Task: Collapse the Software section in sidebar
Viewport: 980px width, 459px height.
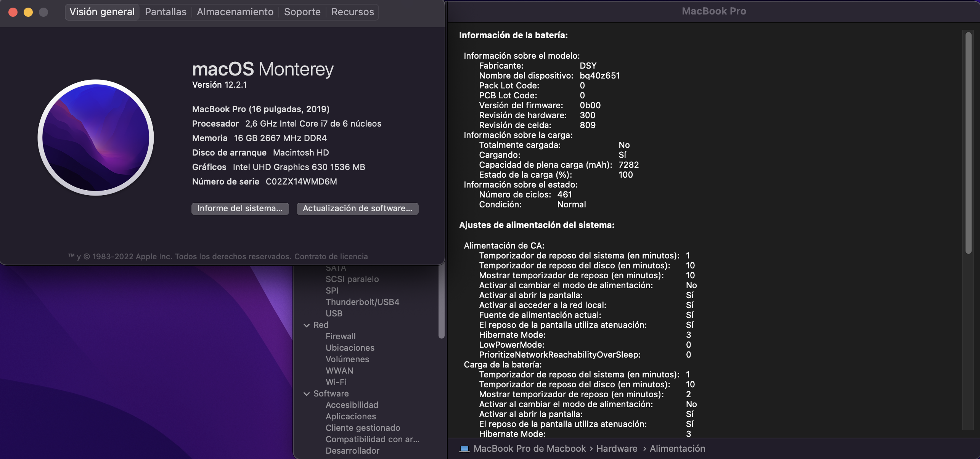Action: tap(306, 394)
